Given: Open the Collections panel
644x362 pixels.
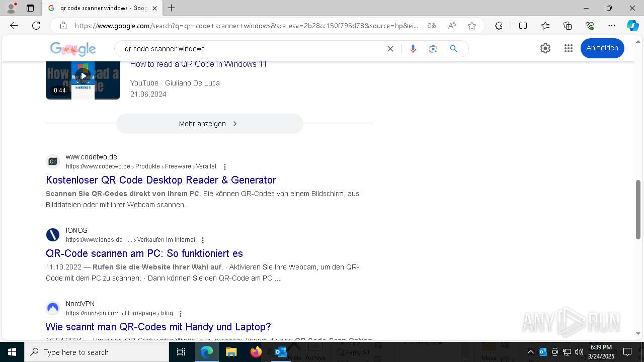Looking at the screenshot, I should click(x=568, y=26).
